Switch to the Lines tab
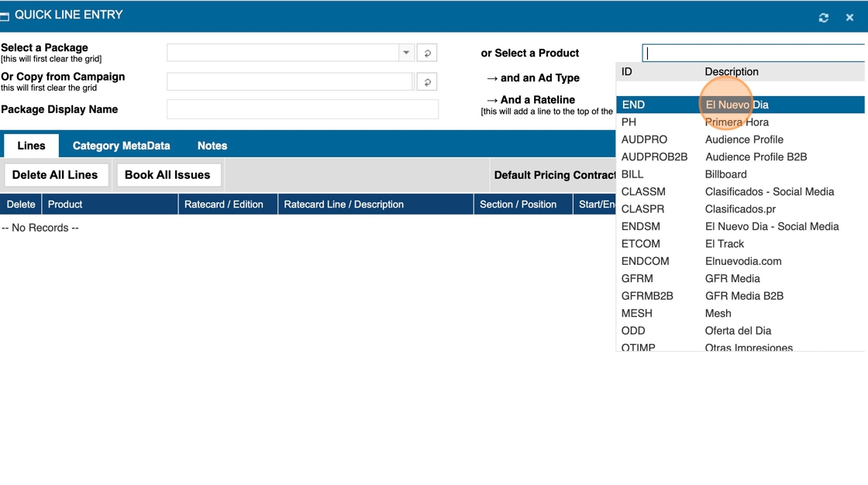The image size is (868, 485). click(x=31, y=146)
